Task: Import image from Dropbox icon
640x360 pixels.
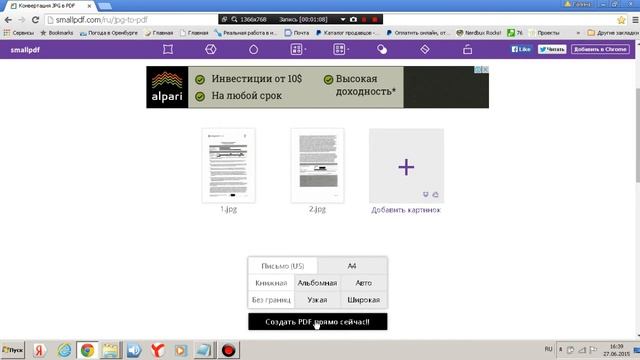Action: (426, 195)
